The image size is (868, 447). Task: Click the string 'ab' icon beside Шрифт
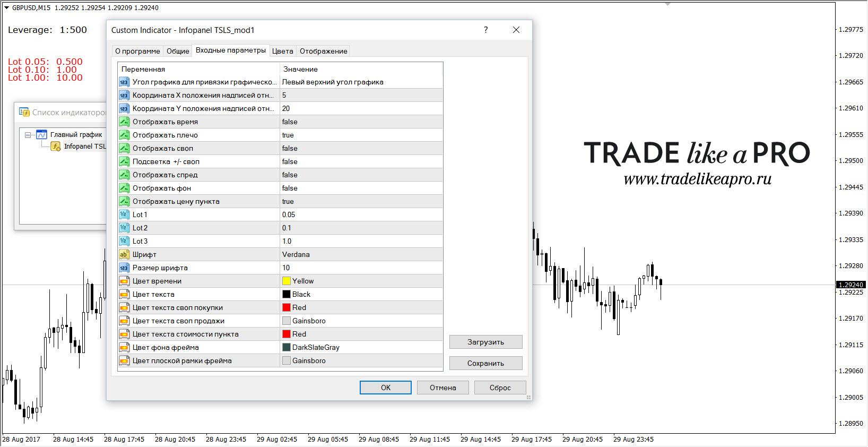pos(124,255)
